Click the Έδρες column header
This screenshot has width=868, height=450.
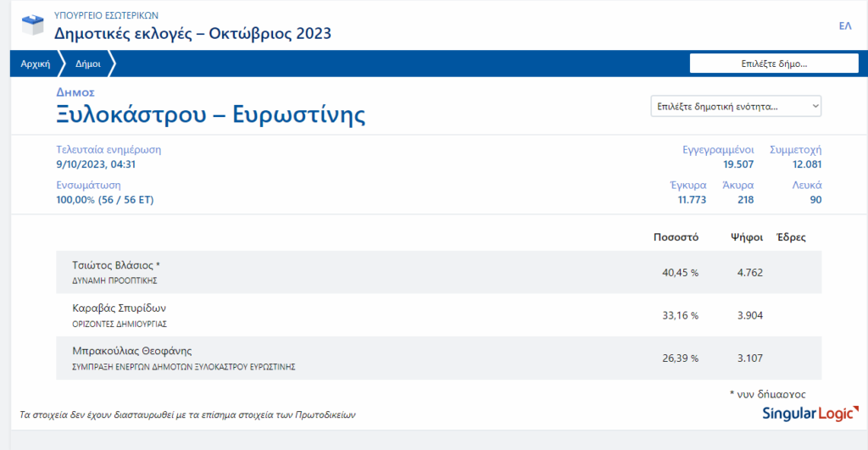point(791,237)
